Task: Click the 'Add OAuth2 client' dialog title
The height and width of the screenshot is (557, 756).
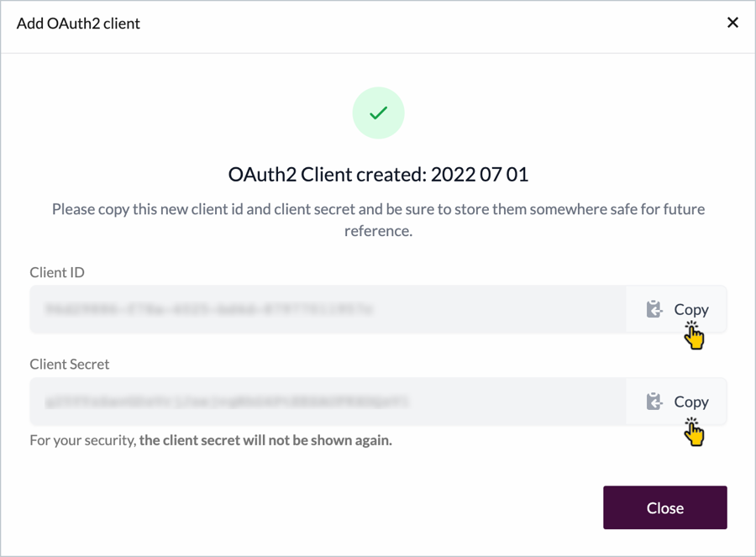Action: pyautogui.click(x=78, y=24)
